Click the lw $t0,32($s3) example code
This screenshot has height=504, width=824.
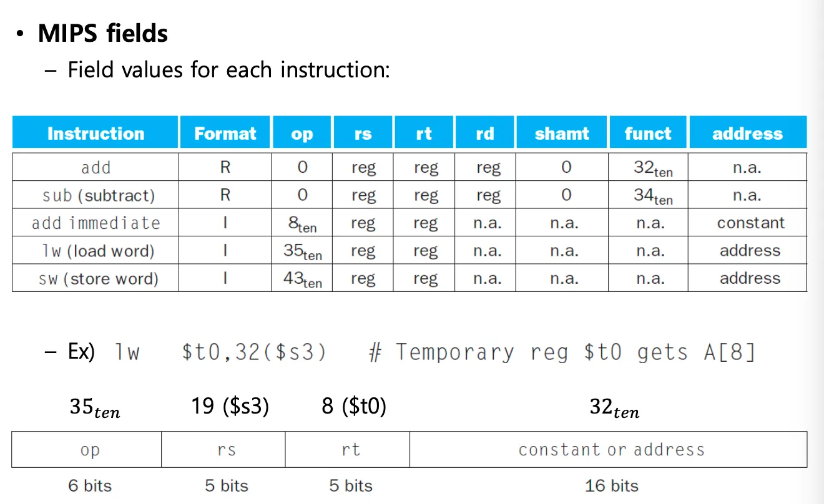click(x=221, y=352)
